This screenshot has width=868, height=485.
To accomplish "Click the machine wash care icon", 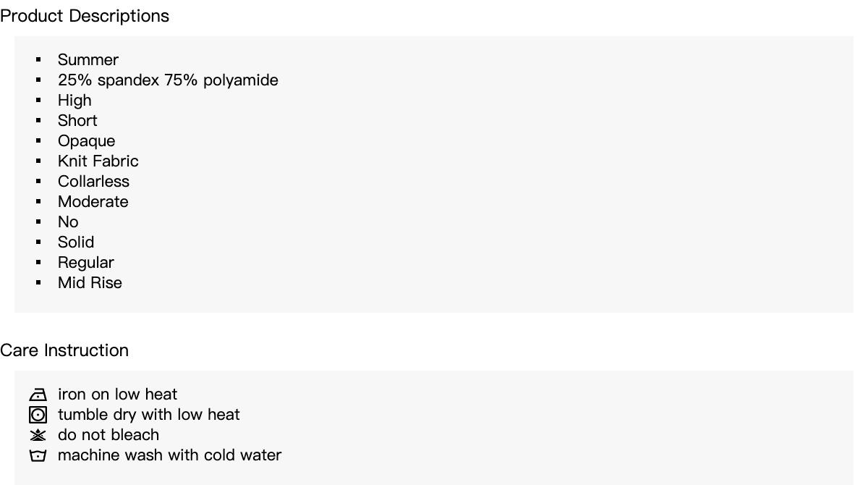I will tap(38, 455).
